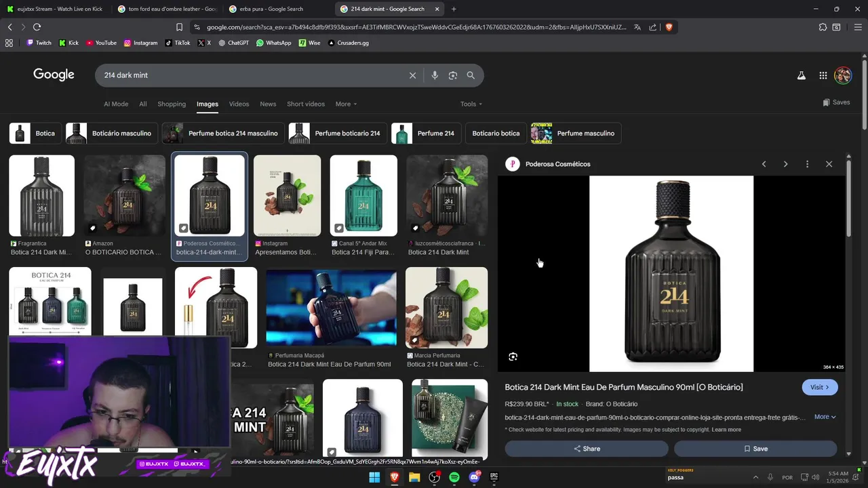The image size is (868, 488).
Task: Go to the Google logo homepage
Action: point(54,75)
